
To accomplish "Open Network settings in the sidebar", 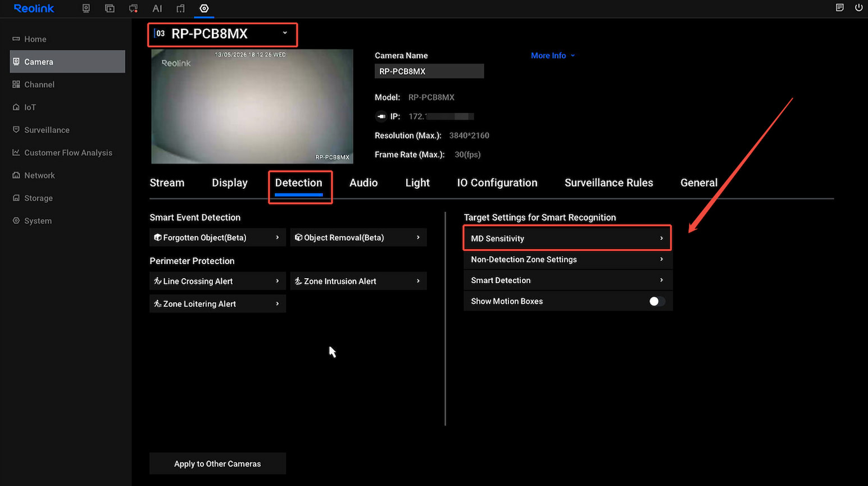I will [x=67, y=175].
